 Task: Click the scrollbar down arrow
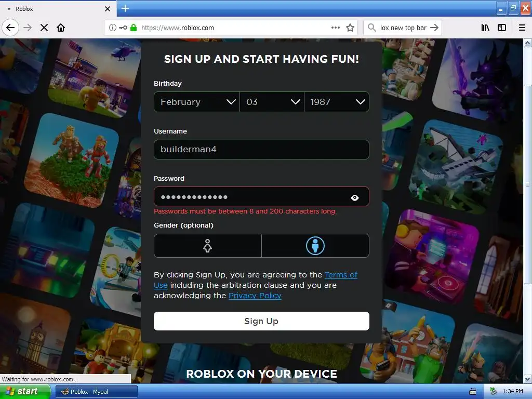528,379
